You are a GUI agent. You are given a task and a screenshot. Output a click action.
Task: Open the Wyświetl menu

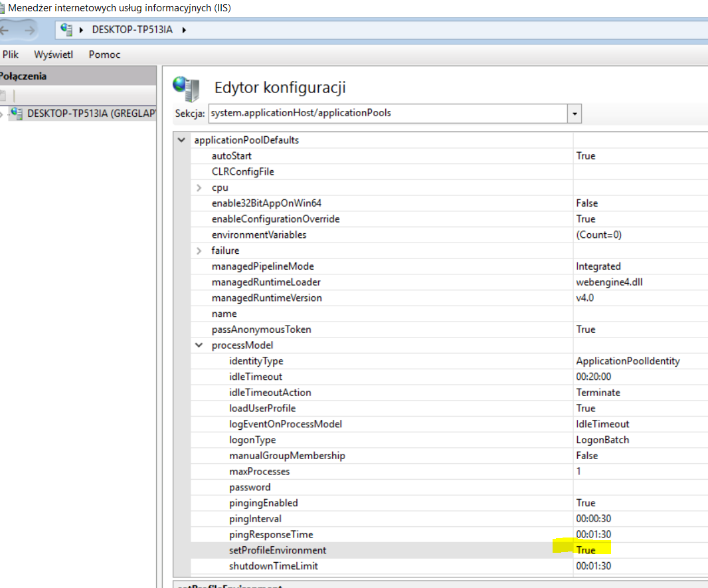tap(53, 54)
